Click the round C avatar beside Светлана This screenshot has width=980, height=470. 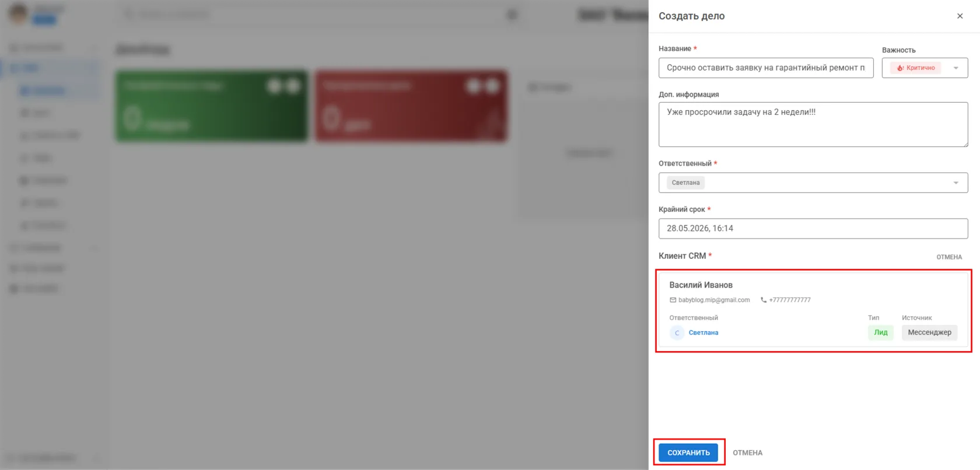pyautogui.click(x=677, y=333)
